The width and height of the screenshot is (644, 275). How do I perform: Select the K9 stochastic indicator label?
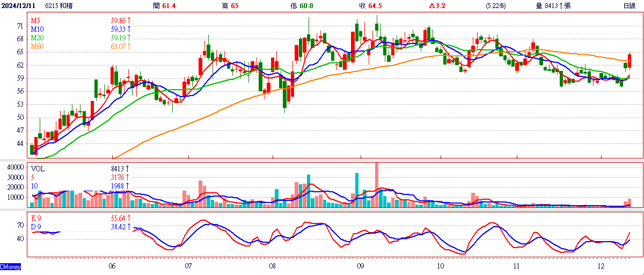point(36,219)
